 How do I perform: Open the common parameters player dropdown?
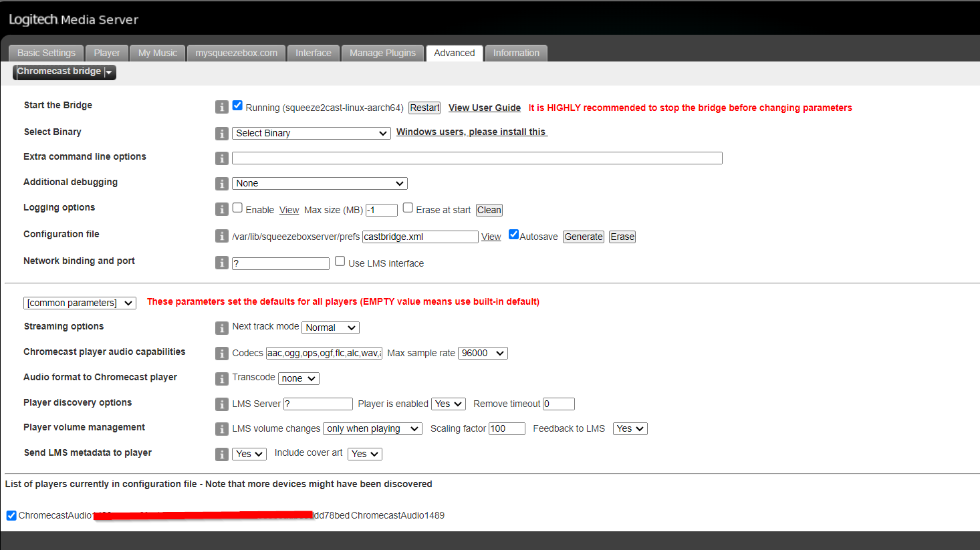[80, 303]
